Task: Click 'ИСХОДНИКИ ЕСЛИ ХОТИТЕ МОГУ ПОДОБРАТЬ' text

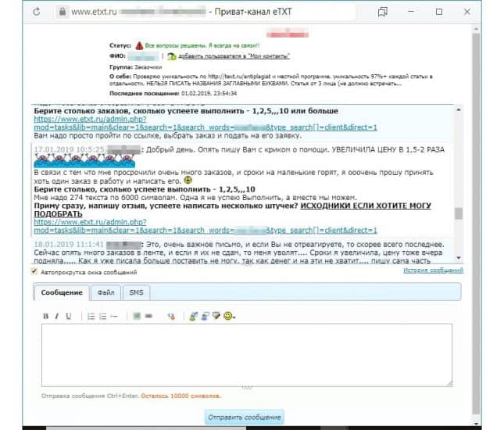Action: 232,210
